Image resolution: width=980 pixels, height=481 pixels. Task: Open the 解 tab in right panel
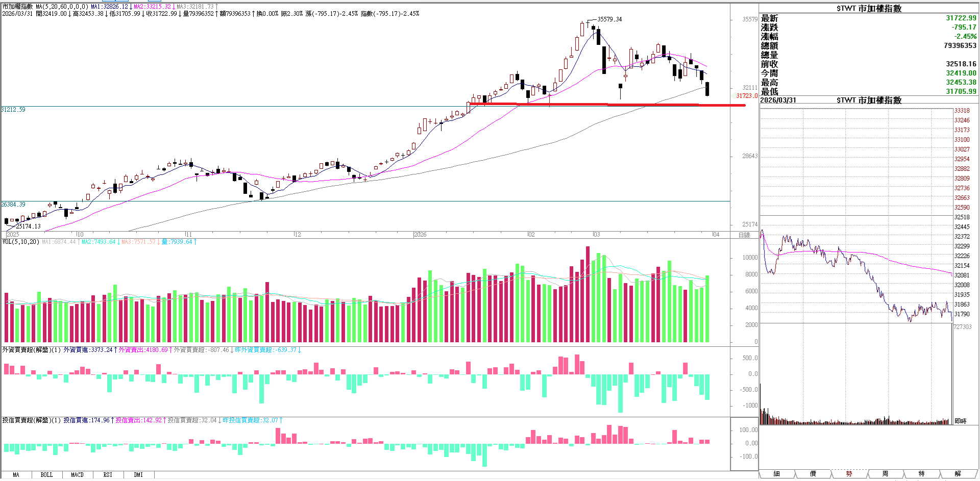[x=958, y=474]
